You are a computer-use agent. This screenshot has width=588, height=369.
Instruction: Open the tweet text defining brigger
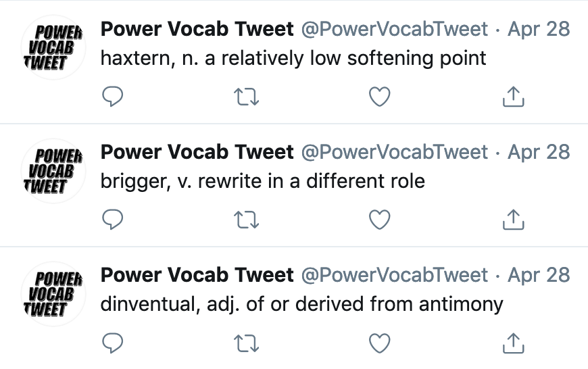262,182
